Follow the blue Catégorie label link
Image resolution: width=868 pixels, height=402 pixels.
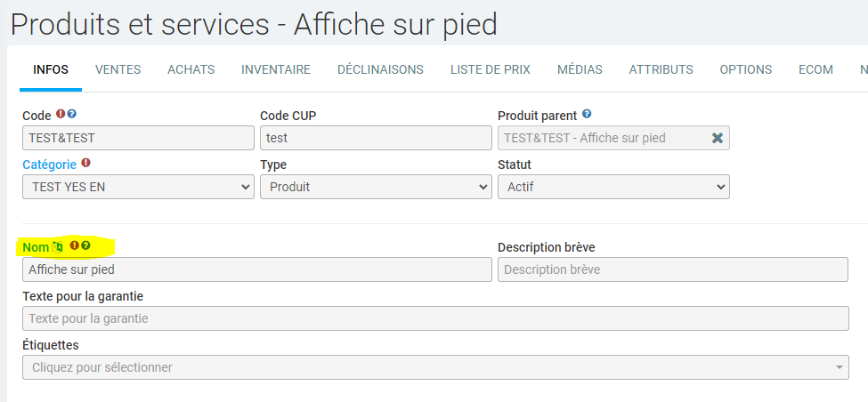(50, 165)
